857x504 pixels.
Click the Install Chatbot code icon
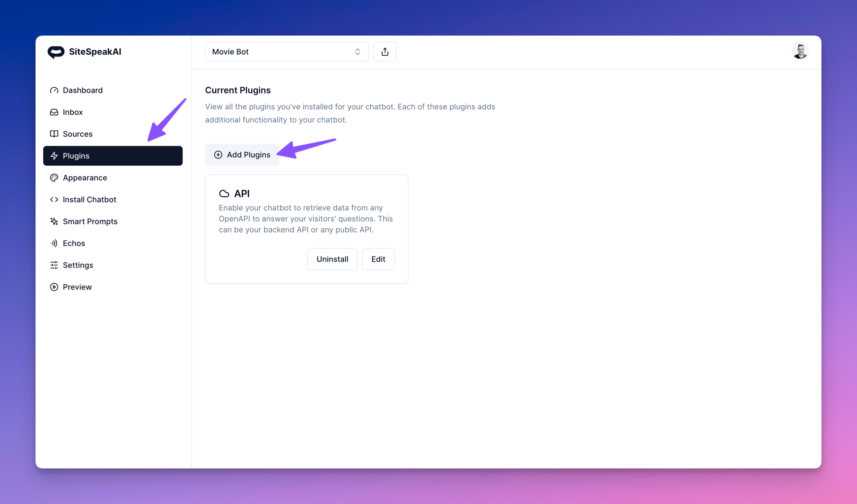(54, 200)
